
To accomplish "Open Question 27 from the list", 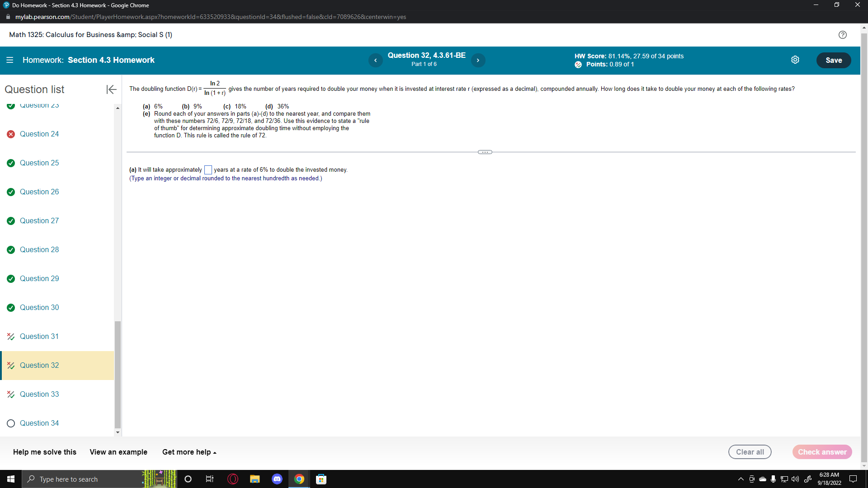I will (x=39, y=221).
